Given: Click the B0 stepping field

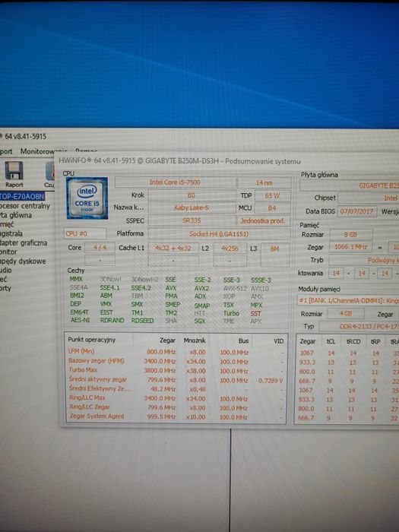Looking at the screenshot, I should (x=192, y=195).
